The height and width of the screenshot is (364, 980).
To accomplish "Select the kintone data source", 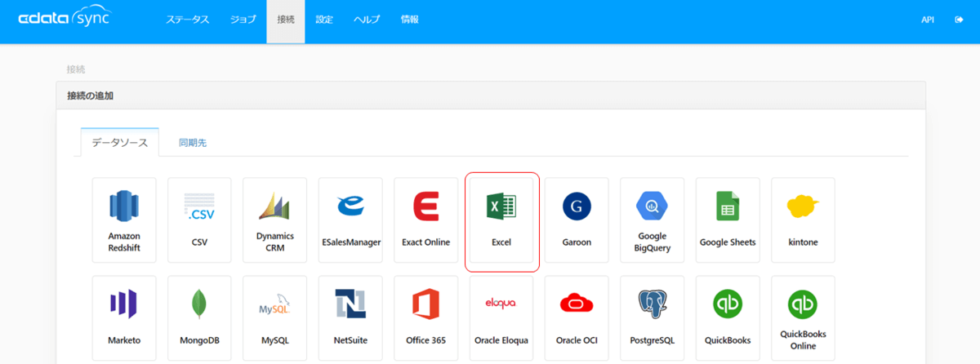I will (x=803, y=220).
